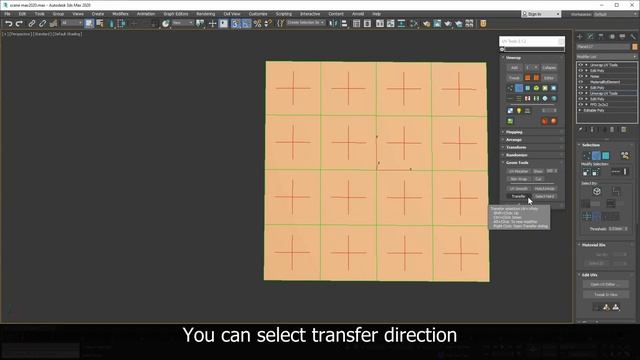Open the Workspaces dropdown
This screenshot has width=640, height=360.
pos(616,14)
